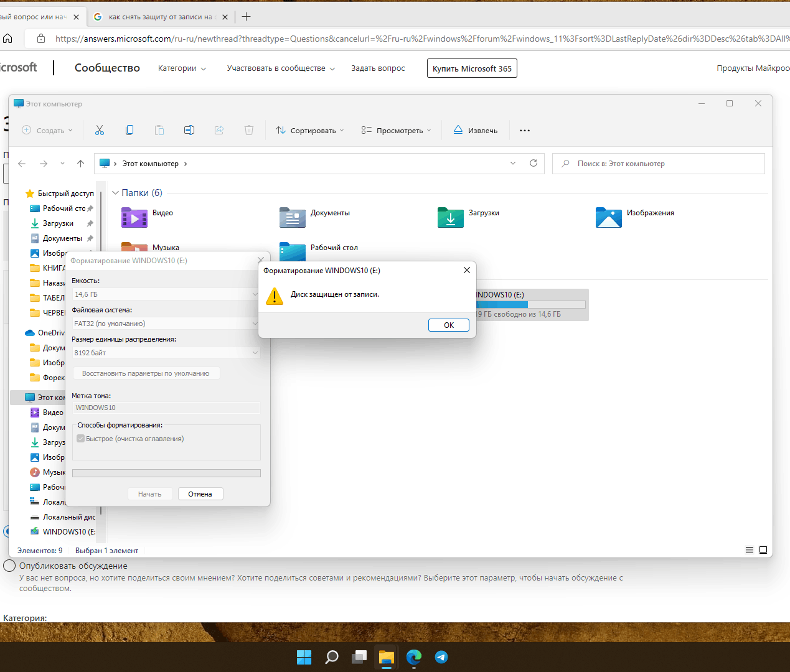Switch to details view icon in status bar
This screenshot has width=790, height=672.
[x=750, y=550]
